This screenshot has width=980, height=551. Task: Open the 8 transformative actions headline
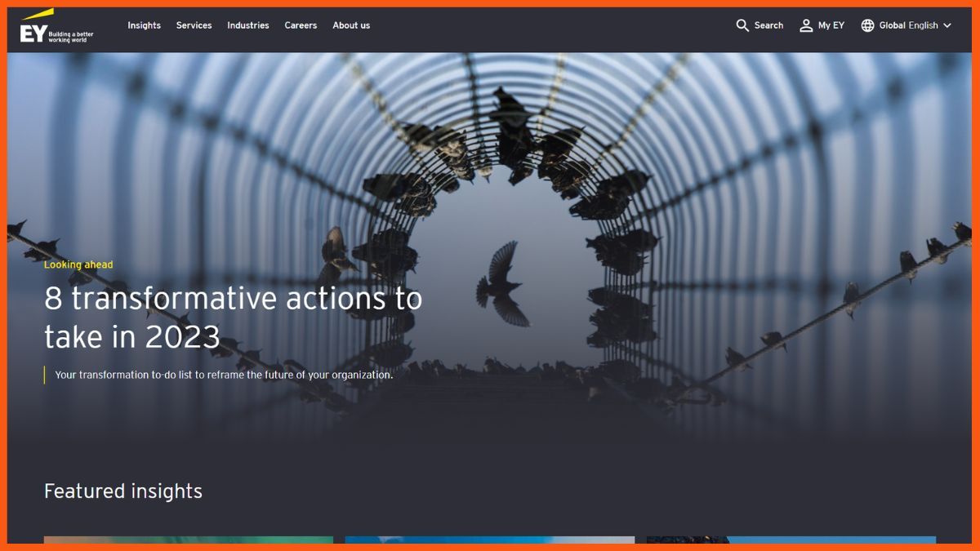tap(233, 317)
